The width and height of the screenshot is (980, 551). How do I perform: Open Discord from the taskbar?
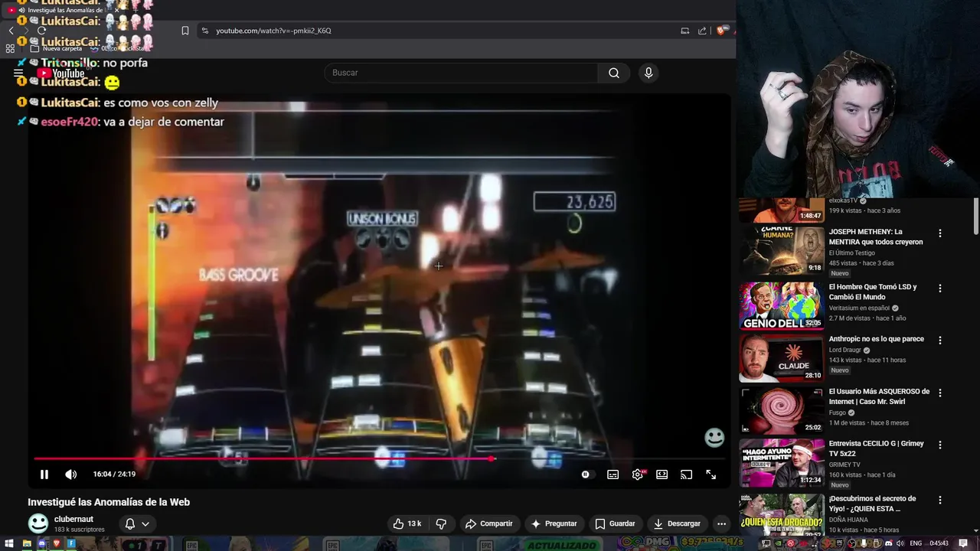(42, 544)
